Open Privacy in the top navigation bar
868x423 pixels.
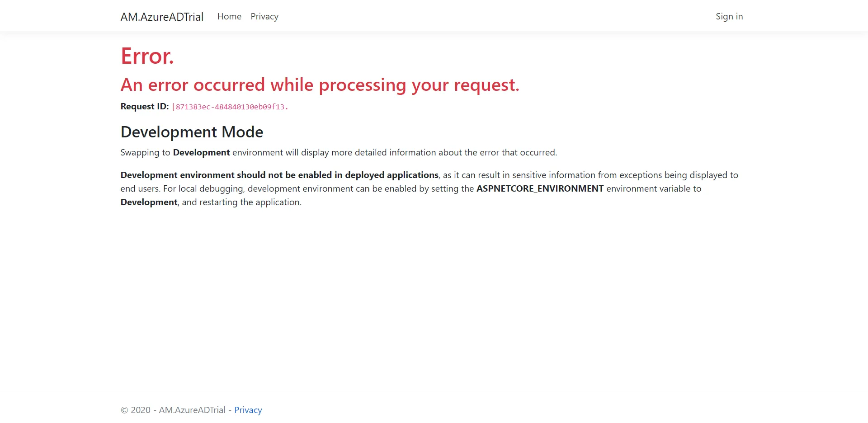click(264, 16)
